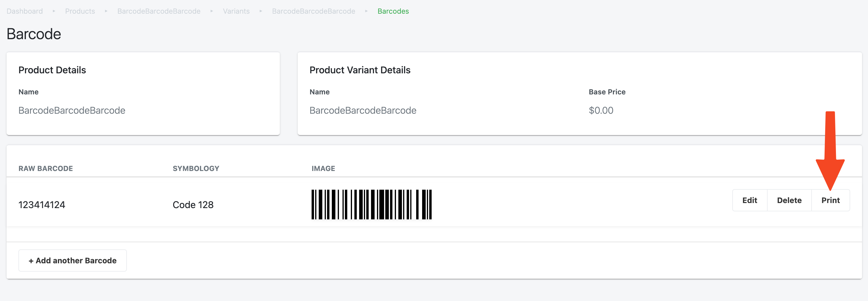Click the Code 128 symbology cell
The image size is (868, 301).
pyautogui.click(x=193, y=205)
